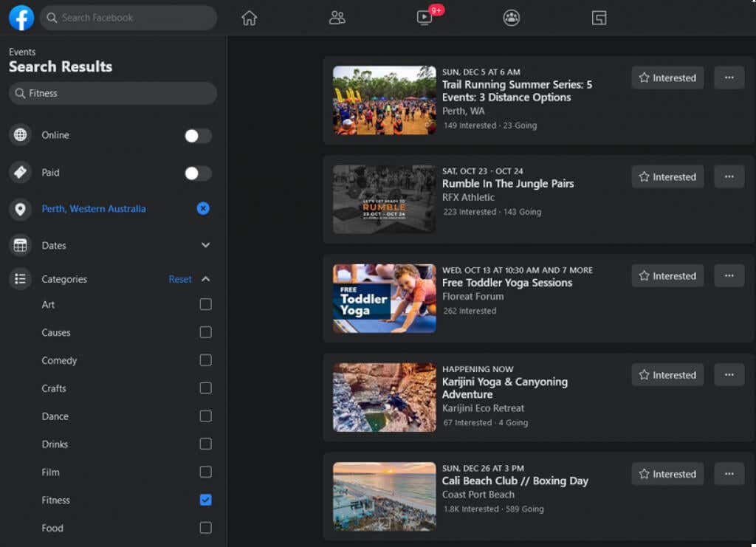Turn on the Paid events toggle
The width and height of the screenshot is (756, 547).
click(x=198, y=173)
